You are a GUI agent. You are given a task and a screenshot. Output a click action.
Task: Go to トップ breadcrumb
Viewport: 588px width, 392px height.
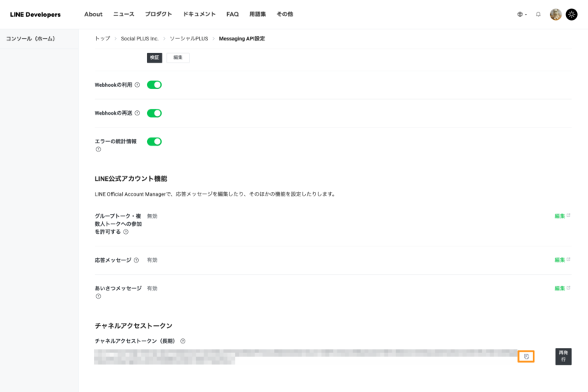pyautogui.click(x=102, y=39)
